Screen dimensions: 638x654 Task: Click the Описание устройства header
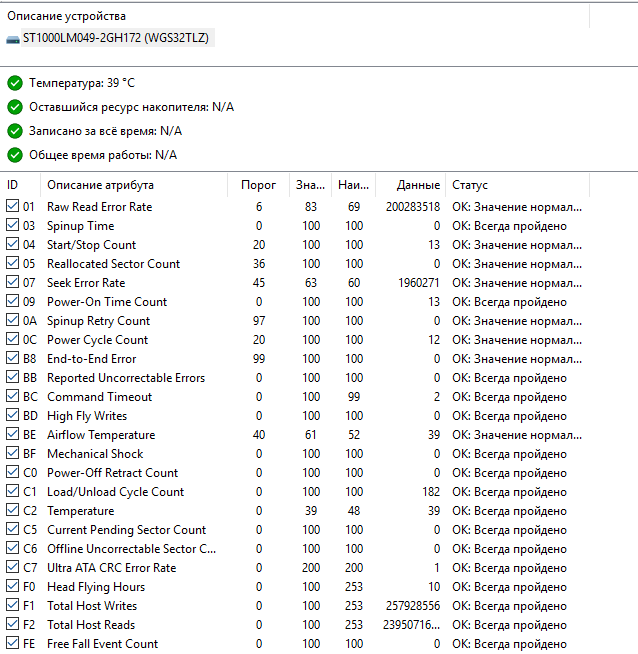point(66,16)
